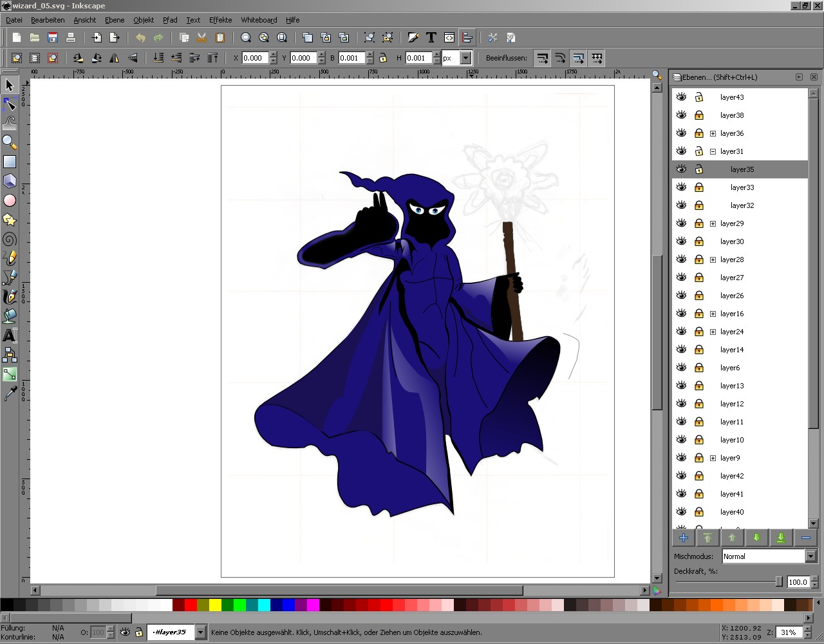The image size is (824, 644).
Task: Select the Zoom magnifier tool
Action: pos(10,142)
